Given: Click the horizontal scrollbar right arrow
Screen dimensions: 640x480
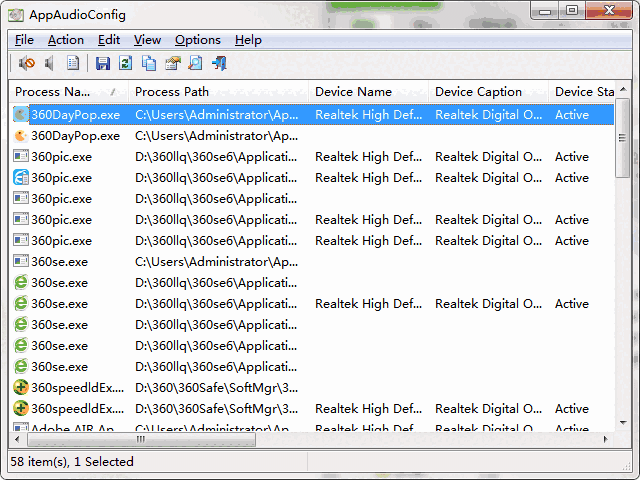Looking at the screenshot, I should 606,439.
